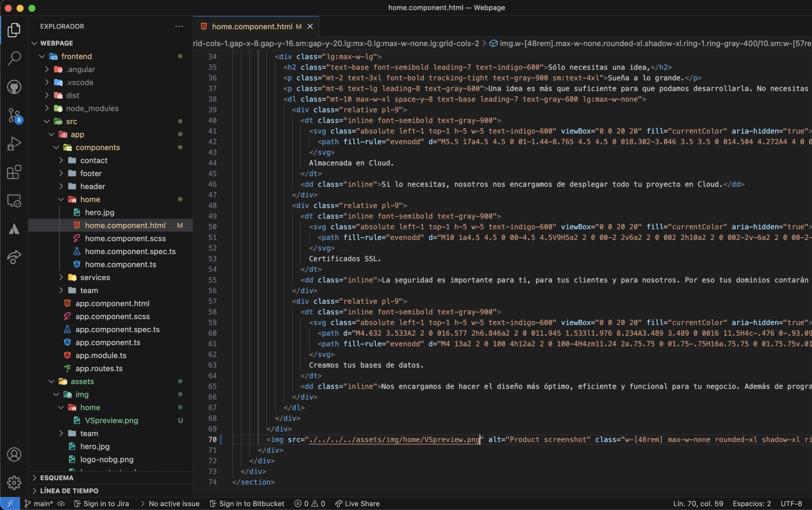This screenshot has width=812, height=510.
Task: Open the Explorer view in activity bar
Action: 14,30
